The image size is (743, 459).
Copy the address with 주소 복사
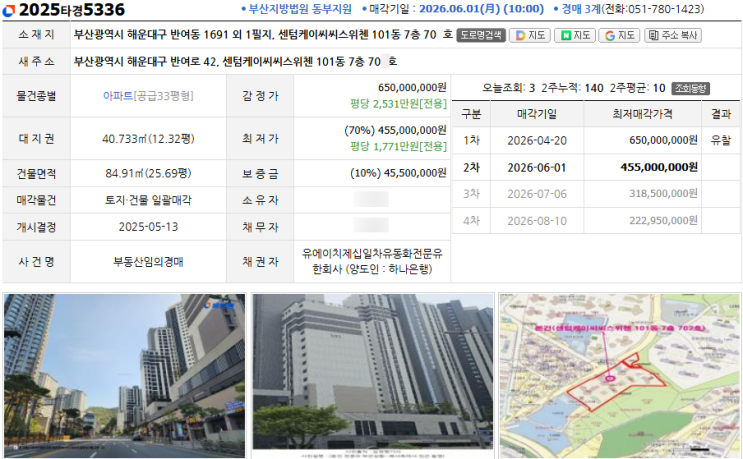click(x=673, y=35)
